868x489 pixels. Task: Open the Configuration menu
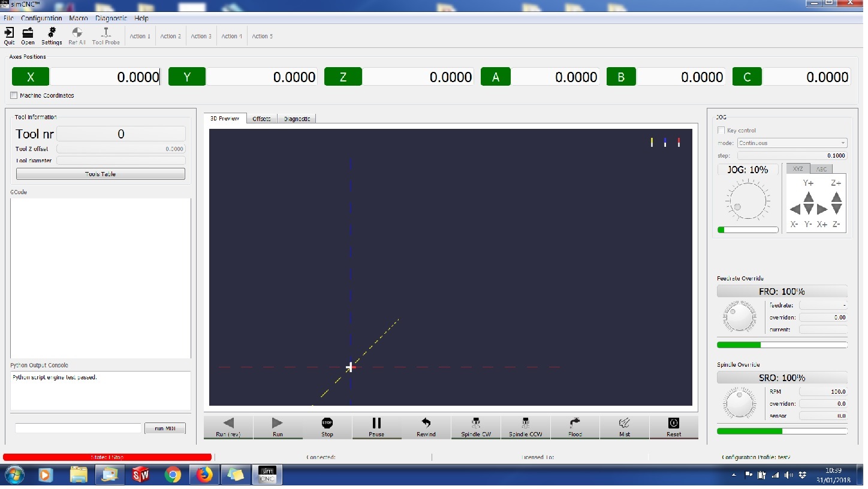point(41,19)
